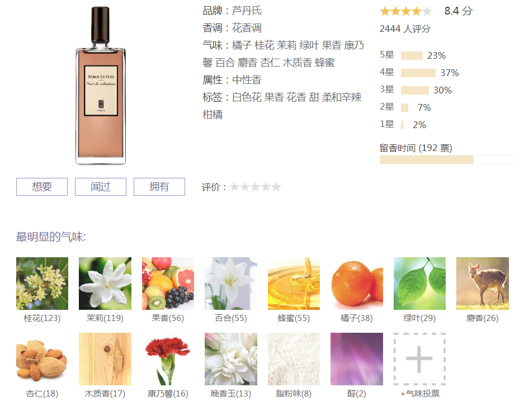Open the 柔和辛辣 tag
524x420 pixels.
(x=342, y=97)
